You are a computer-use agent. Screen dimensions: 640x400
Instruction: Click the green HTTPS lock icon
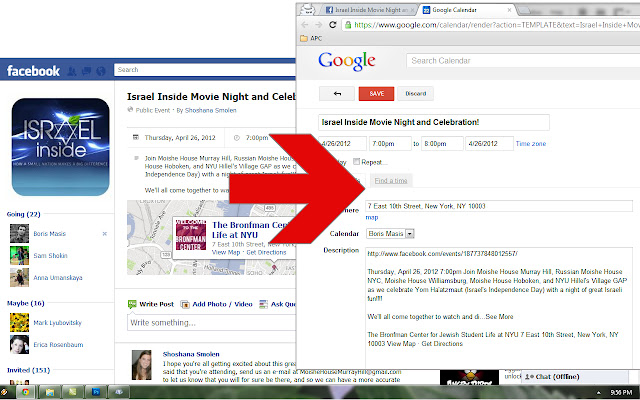pos(348,25)
